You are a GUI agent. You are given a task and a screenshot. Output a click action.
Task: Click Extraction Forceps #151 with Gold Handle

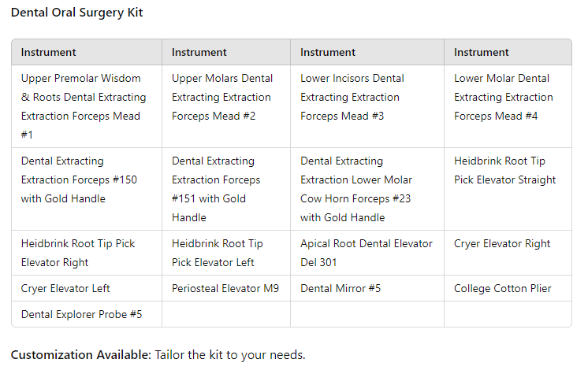(x=226, y=189)
